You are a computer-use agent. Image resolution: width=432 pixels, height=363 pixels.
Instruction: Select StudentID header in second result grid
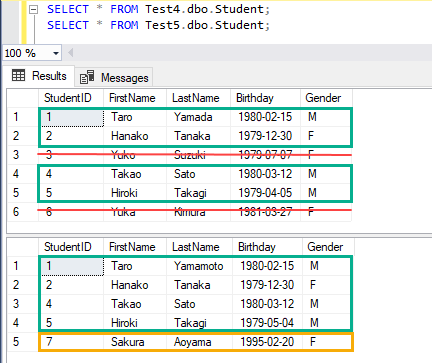[71, 247]
